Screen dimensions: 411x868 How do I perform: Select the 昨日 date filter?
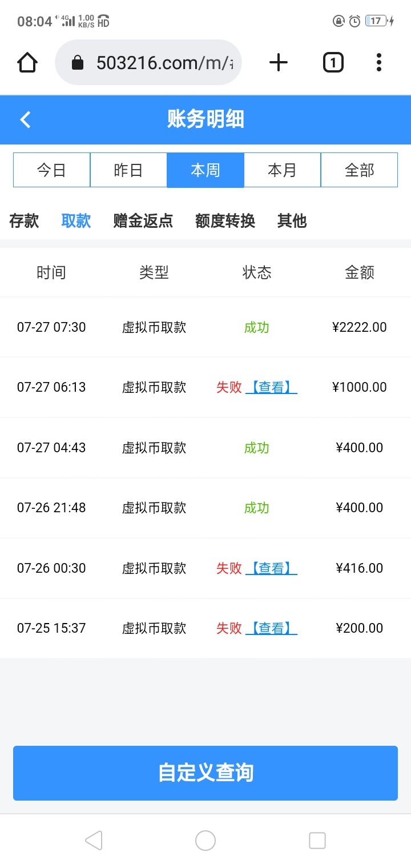(x=128, y=170)
